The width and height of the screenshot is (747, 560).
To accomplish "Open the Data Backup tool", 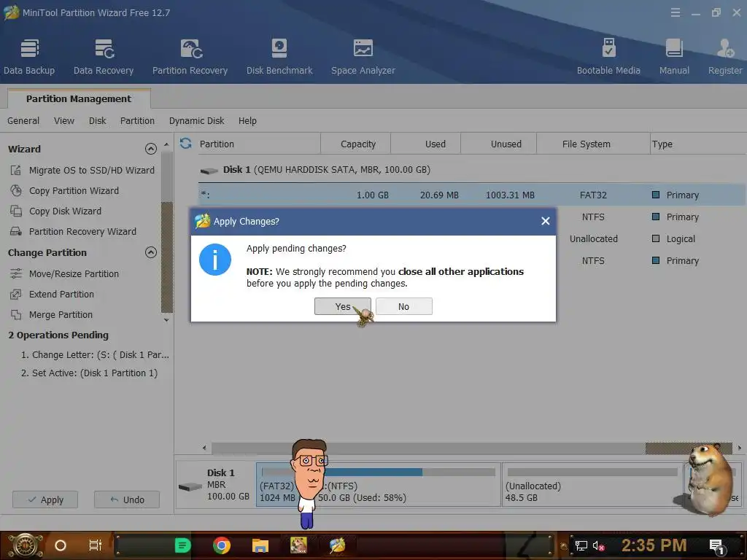I will [x=29, y=57].
